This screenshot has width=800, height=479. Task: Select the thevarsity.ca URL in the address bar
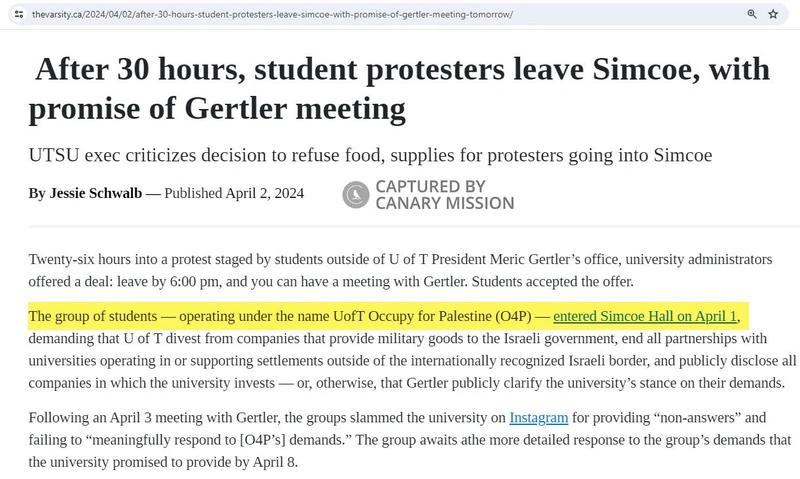pyautogui.click(x=272, y=15)
